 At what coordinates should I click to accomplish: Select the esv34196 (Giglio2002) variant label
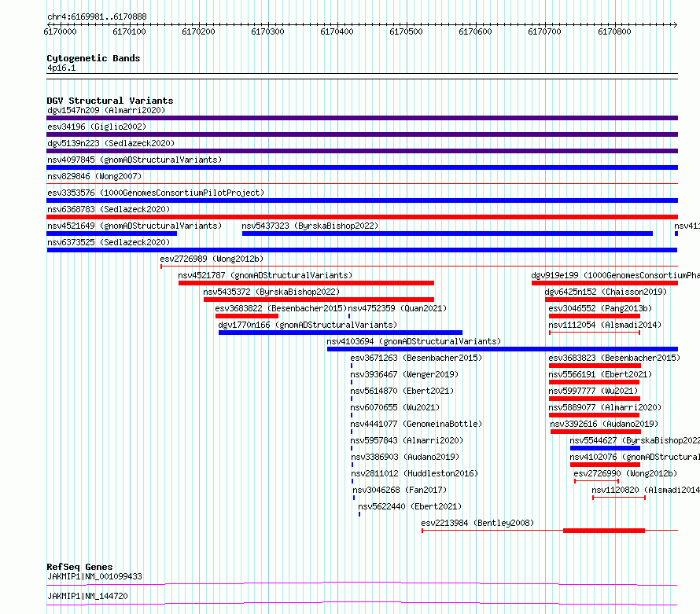coord(97,127)
